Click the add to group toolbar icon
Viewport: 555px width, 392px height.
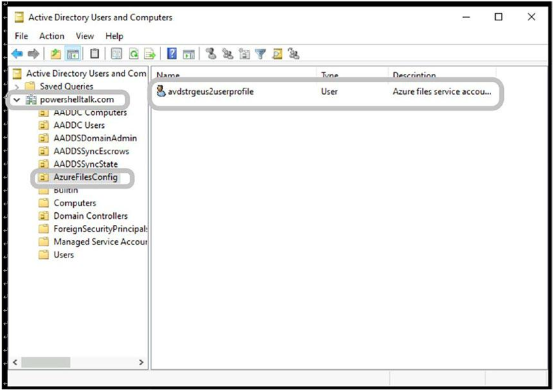(x=293, y=54)
